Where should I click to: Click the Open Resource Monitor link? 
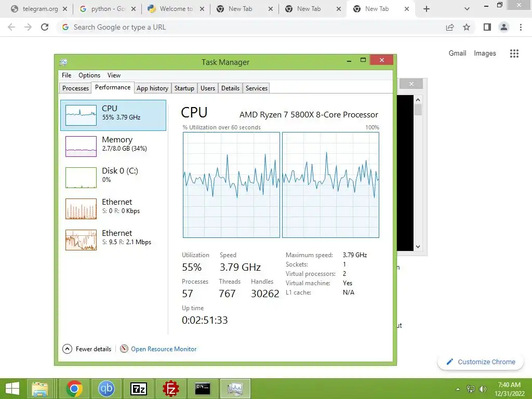164,349
